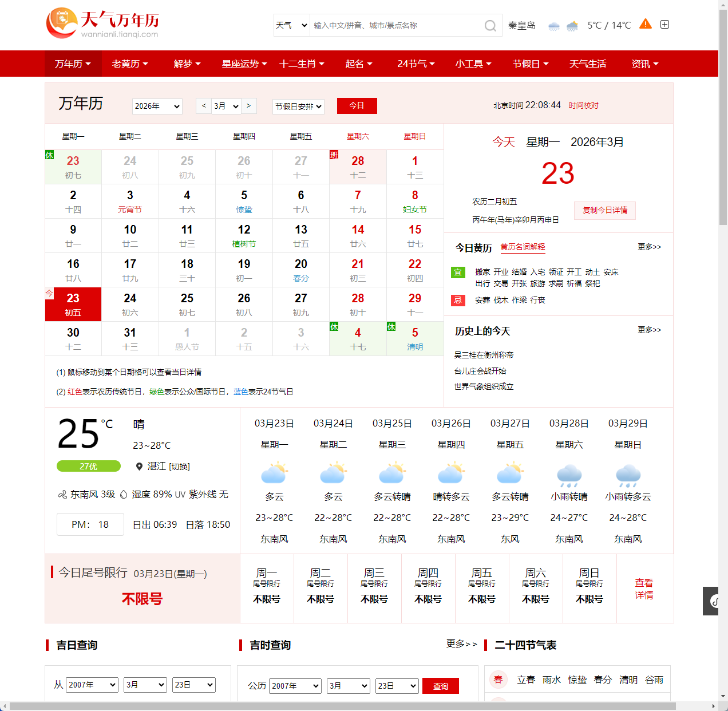Click the green 27优 air quality bar
Screen dimensions: 728x711
(88, 466)
